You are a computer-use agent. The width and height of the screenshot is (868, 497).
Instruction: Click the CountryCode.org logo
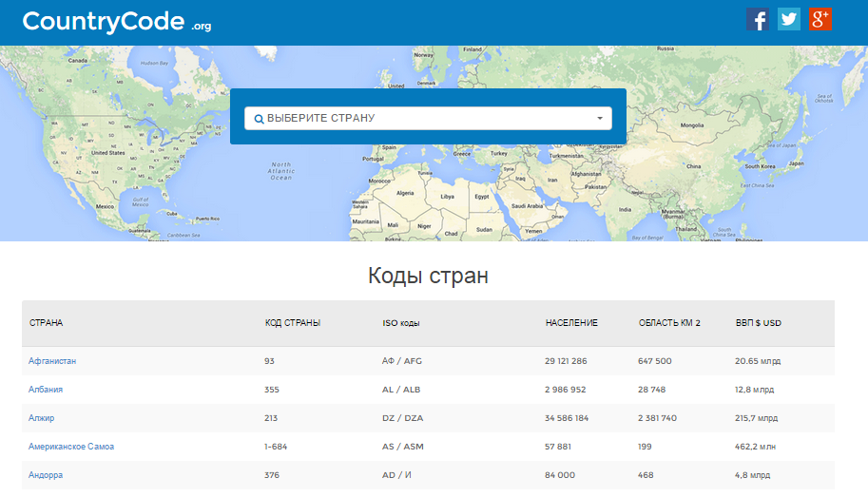point(116,22)
